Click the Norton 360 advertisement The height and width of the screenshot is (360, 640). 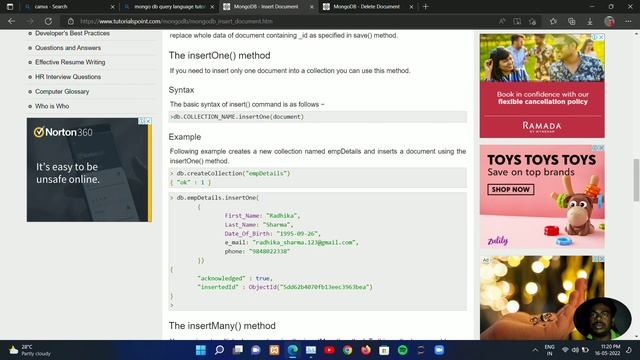click(89, 170)
